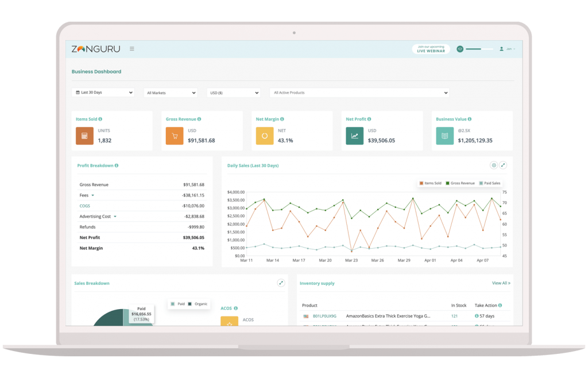Screen dimensions: 588x378
Task: Click the 121 in-stock link
Action: click(x=455, y=316)
